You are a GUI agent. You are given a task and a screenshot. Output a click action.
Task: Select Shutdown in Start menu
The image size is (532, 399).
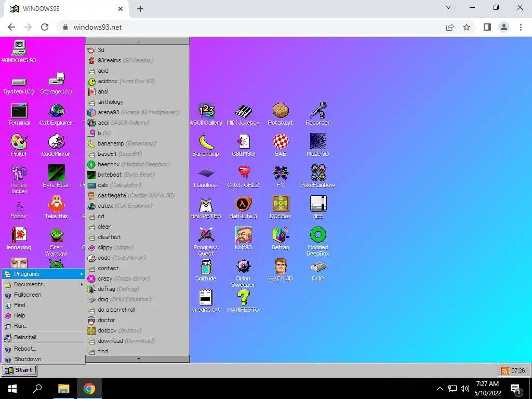coord(44,359)
